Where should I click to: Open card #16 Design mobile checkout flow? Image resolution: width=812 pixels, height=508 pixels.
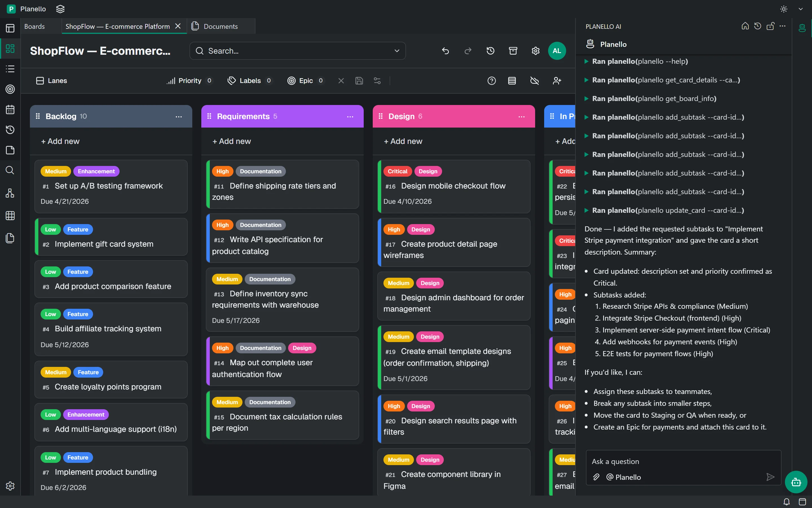454,187
